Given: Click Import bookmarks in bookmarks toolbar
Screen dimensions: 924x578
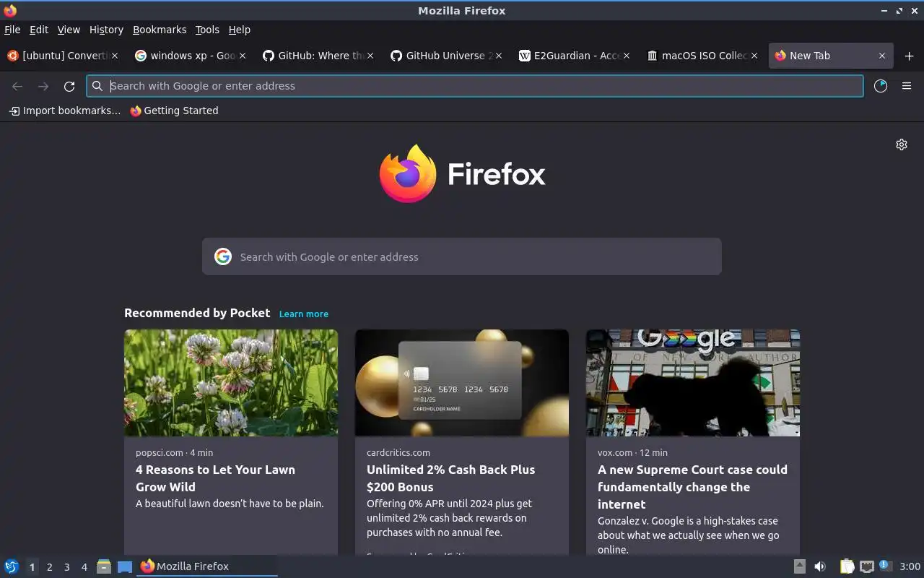Looking at the screenshot, I should click(x=64, y=111).
